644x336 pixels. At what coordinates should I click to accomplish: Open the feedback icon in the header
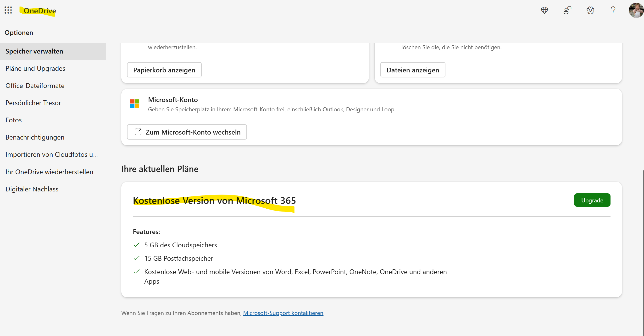click(x=567, y=10)
